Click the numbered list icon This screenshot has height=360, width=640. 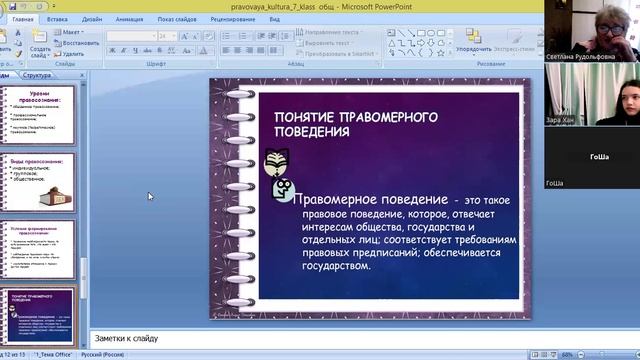click(243, 36)
